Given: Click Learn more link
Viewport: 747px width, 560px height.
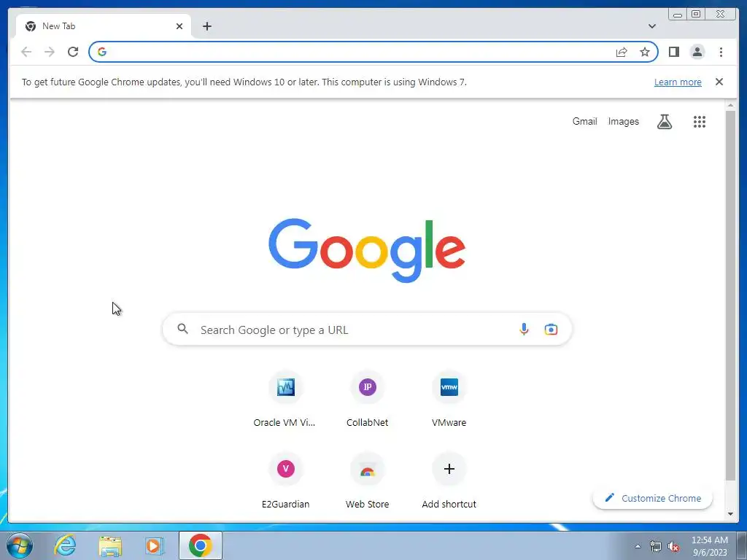Looking at the screenshot, I should coord(678,82).
